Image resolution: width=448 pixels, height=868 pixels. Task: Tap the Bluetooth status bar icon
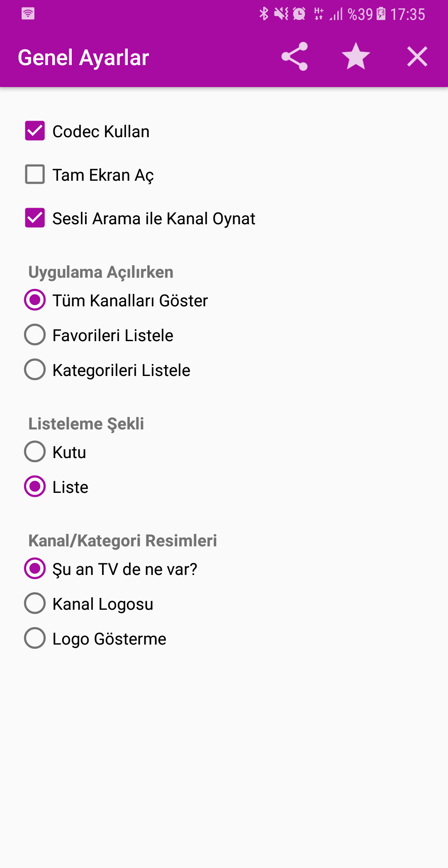264,14
